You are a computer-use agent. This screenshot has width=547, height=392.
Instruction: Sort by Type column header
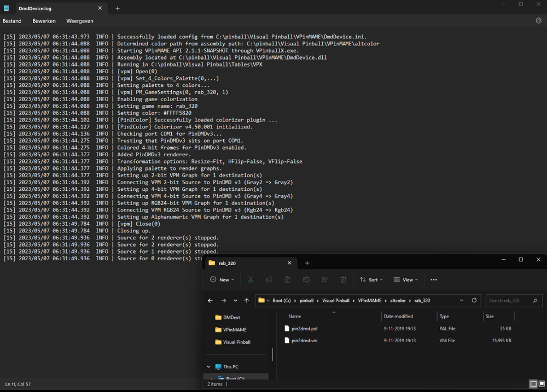pos(444,317)
